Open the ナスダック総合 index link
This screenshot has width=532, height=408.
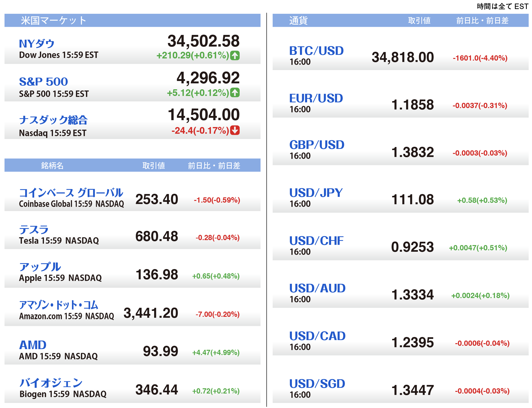point(53,120)
